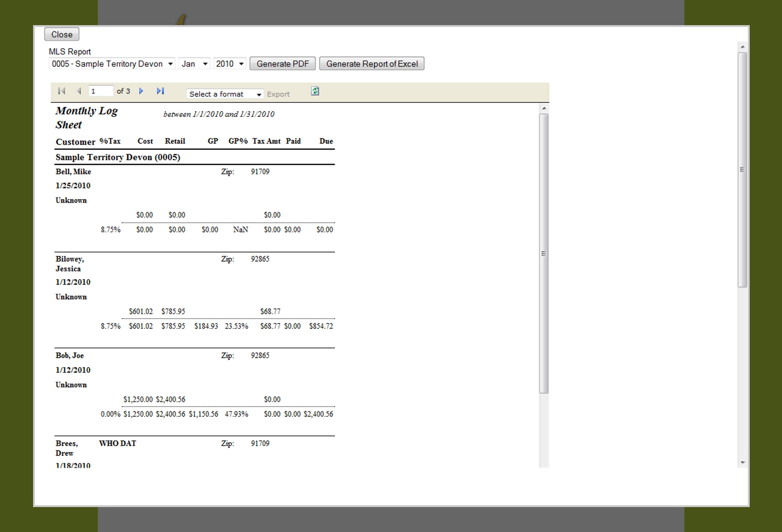Click Paid column header
This screenshot has height=532, width=782.
293,141
